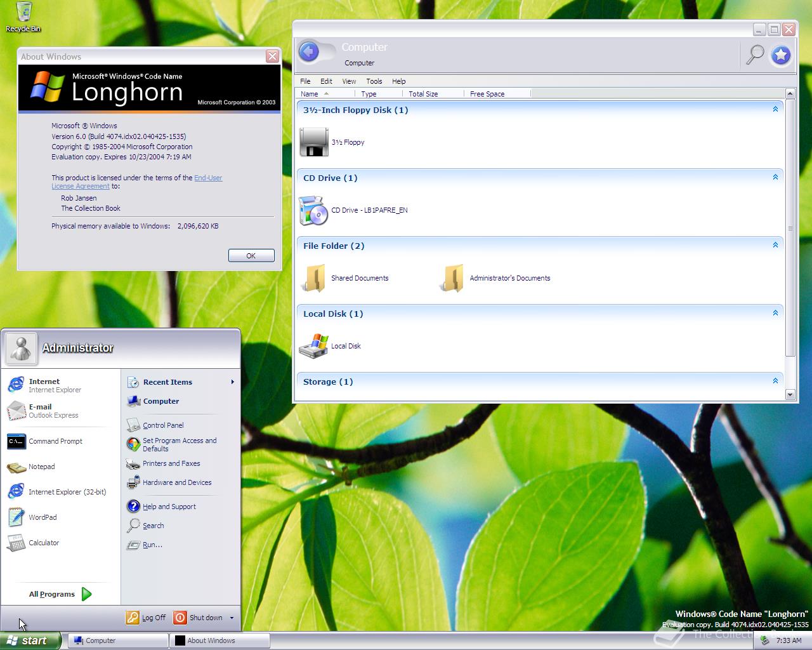Image resolution: width=812 pixels, height=650 pixels.
Task: Select the Shared Documents folder
Action: pyautogui.click(x=344, y=278)
